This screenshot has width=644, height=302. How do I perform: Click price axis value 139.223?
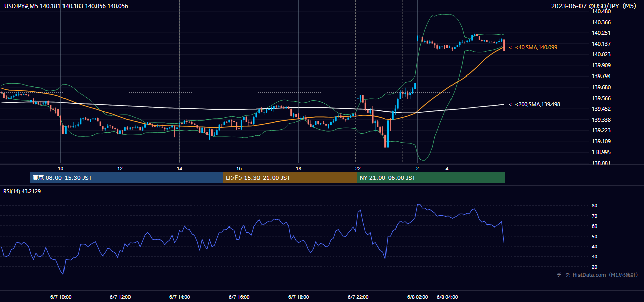click(600, 130)
